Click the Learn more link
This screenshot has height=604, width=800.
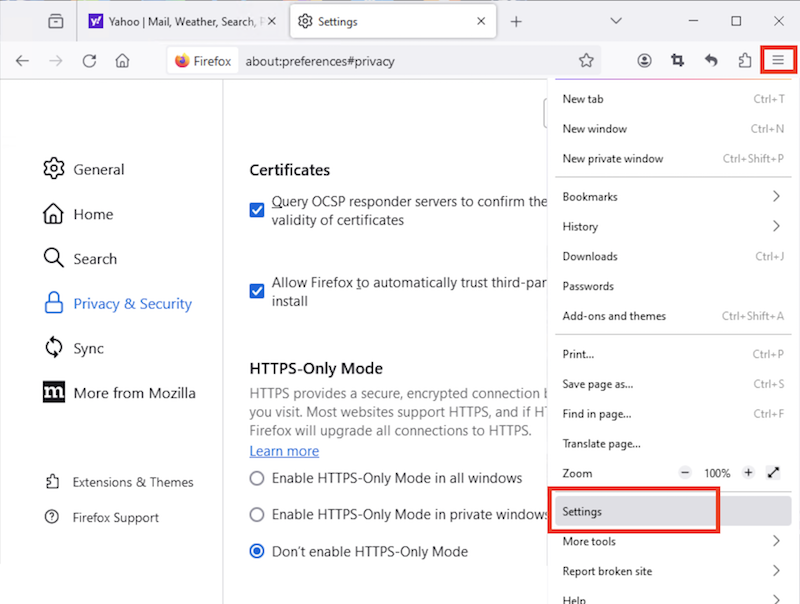[x=284, y=451]
